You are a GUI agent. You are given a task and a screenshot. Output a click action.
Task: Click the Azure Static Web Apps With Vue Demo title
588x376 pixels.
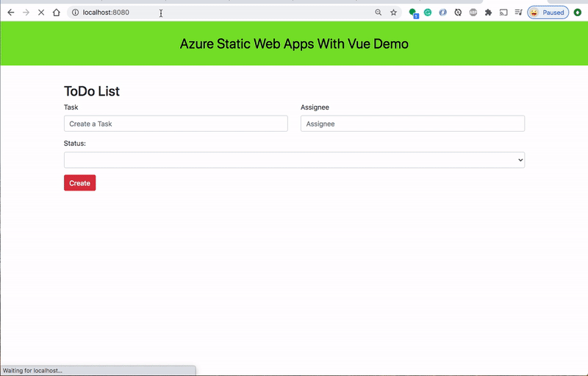click(x=294, y=44)
